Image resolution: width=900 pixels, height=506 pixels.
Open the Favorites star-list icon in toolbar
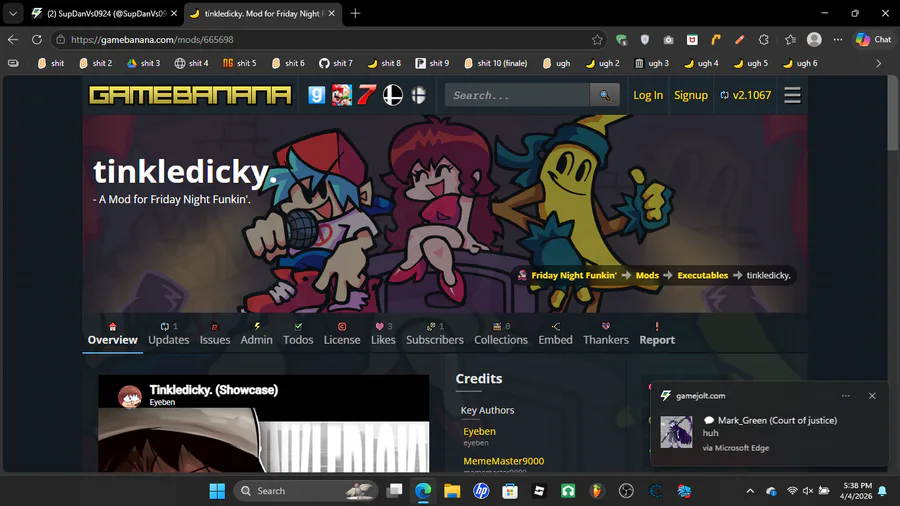point(790,40)
